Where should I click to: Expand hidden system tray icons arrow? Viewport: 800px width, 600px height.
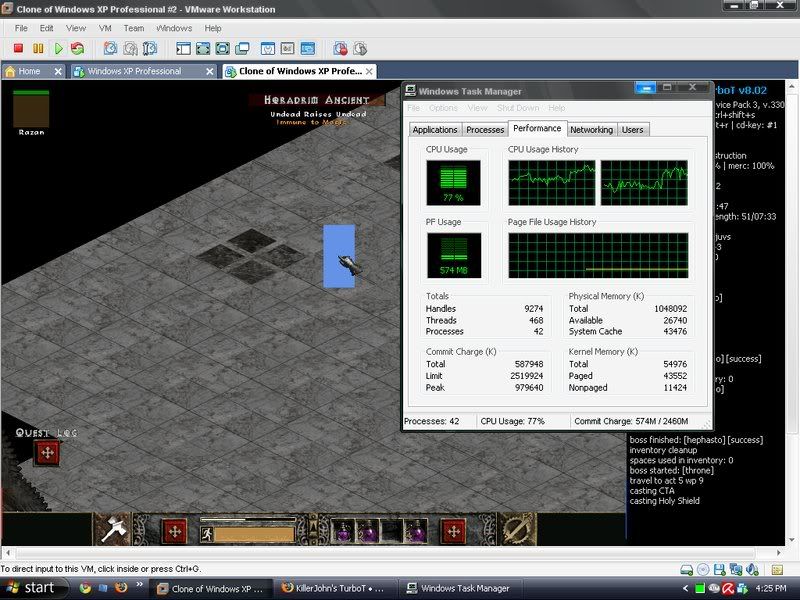(685, 588)
